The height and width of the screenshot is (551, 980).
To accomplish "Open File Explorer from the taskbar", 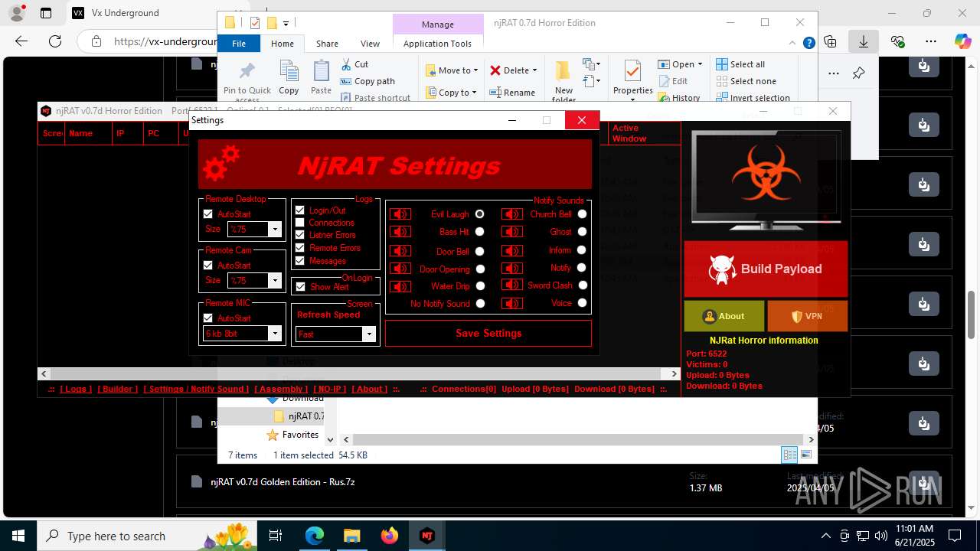I will 352,536.
